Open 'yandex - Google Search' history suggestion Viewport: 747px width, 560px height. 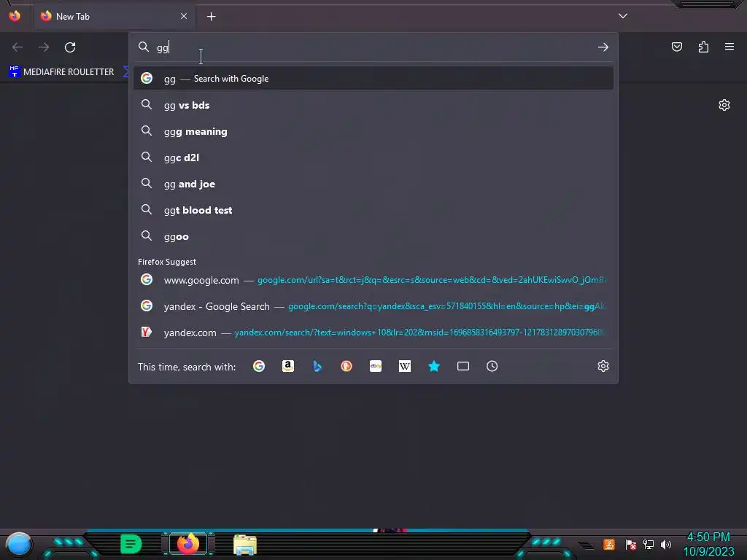tap(373, 306)
